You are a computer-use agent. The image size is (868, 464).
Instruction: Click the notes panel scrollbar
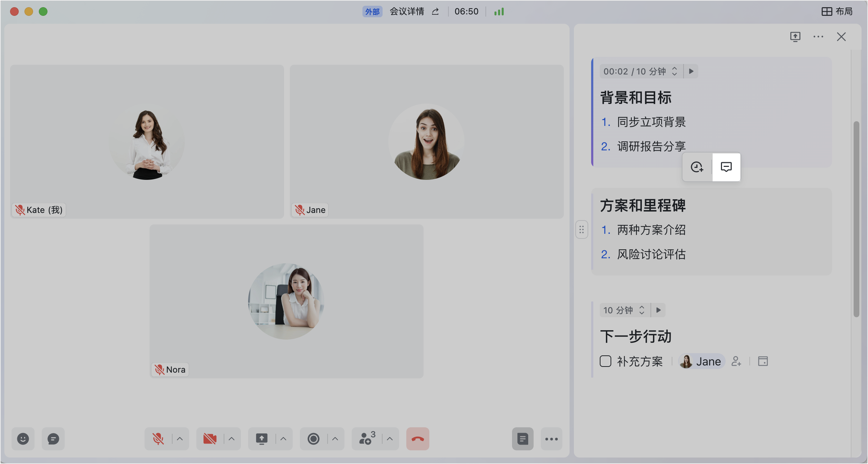(856, 219)
